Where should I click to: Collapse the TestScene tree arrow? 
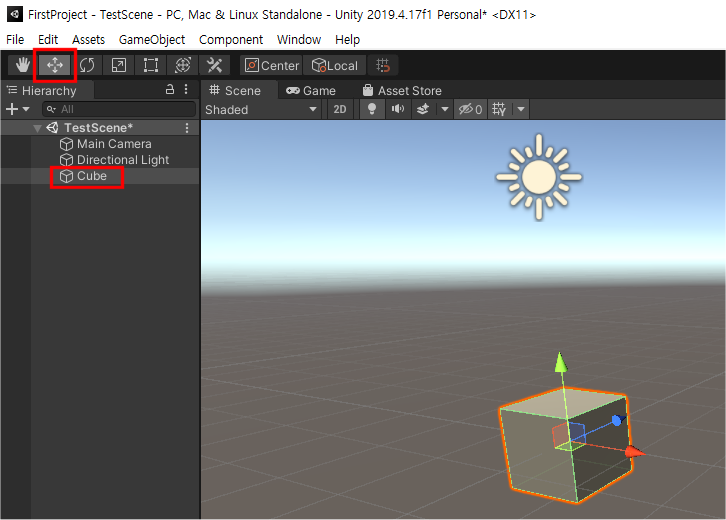(38, 128)
